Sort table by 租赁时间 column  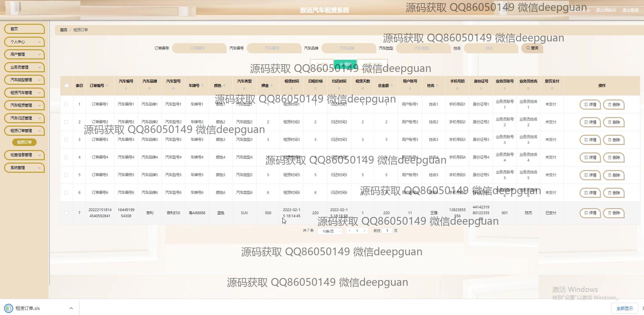click(291, 89)
